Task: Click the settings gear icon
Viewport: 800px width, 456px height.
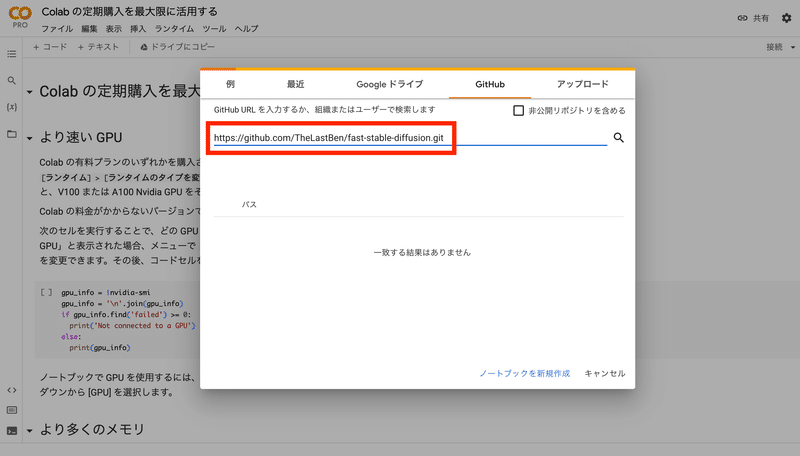Action: click(x=786, y=18)
